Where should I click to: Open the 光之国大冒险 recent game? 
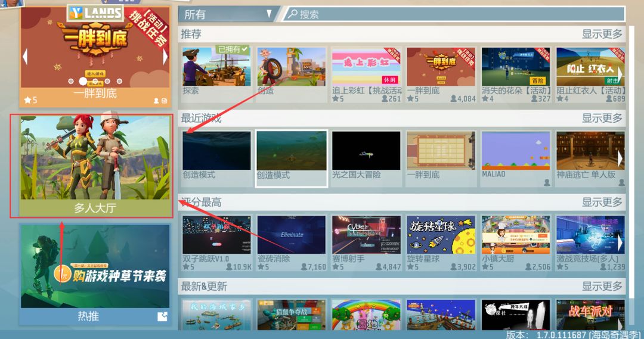(x=366, y=158)
